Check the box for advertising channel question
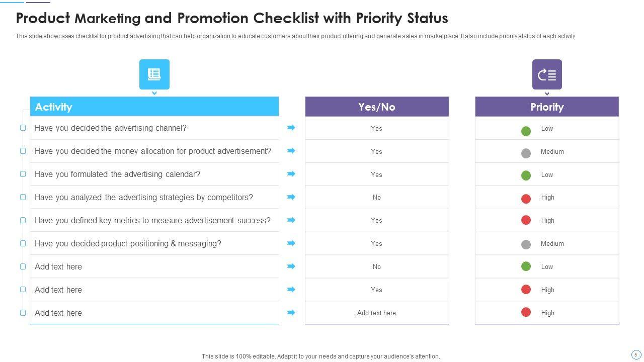Viewport: 644px width, 362px height. [x=23, y=128]
